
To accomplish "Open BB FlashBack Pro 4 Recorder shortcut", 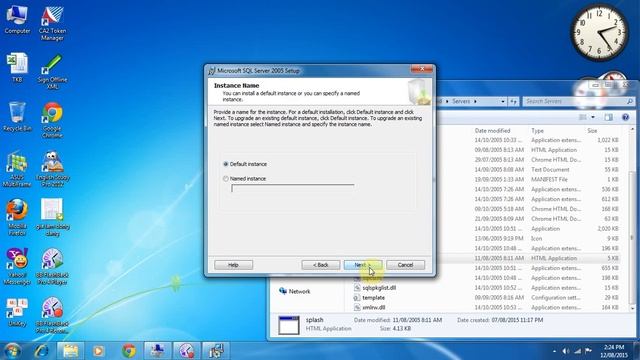I will pyautogui.click(x=52, y=315).
